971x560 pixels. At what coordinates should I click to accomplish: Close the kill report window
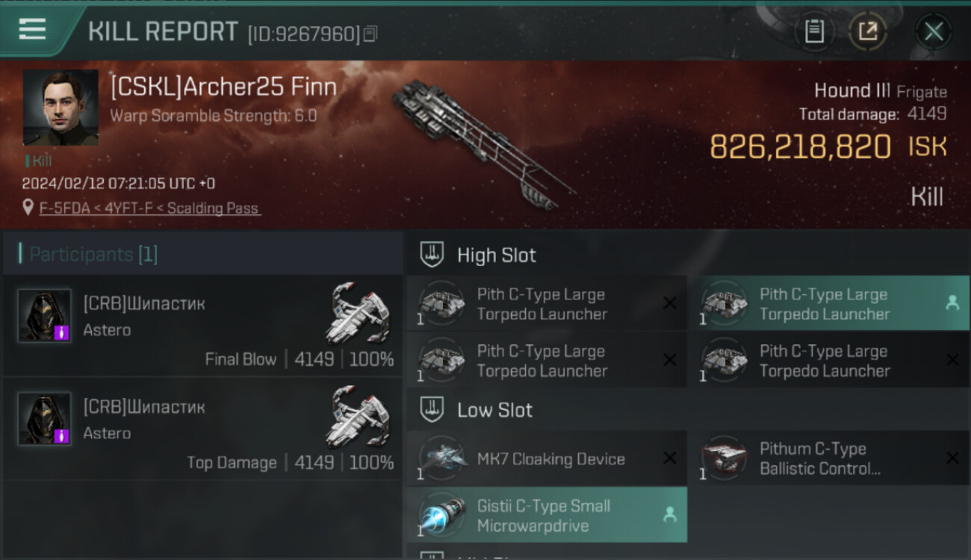click(934, 31)
